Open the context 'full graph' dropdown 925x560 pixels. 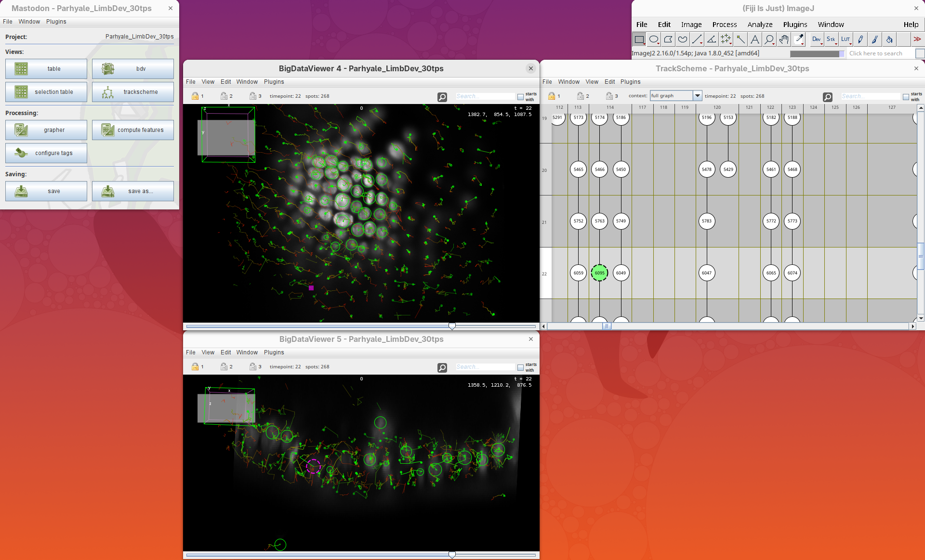pyautogui.click(x=697, y=96)
